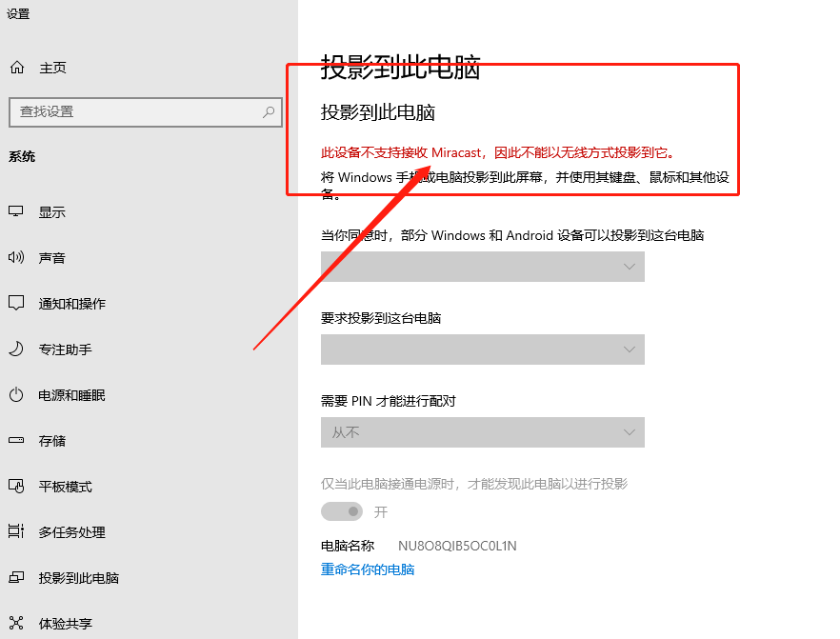Viewport: 840px width, 639px height.
Task: Open the 显示 settings page
Action: pos(52,212)
